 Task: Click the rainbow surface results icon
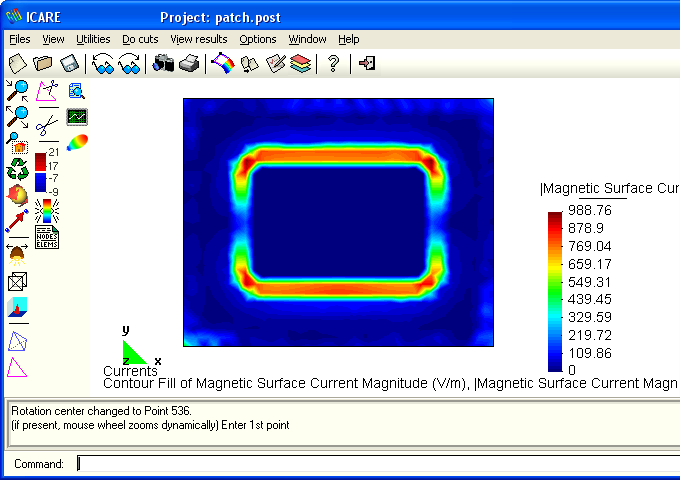(223, 64)
